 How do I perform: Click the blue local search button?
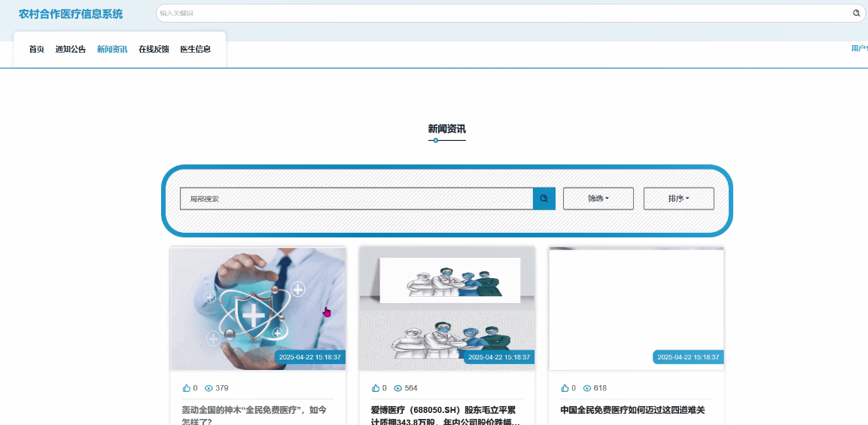(x=544, y=198)
